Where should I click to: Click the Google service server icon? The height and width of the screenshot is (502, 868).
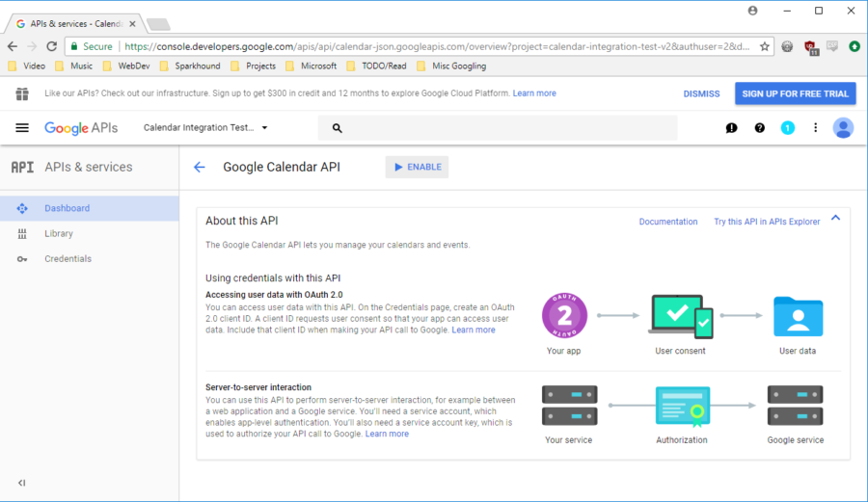pyautogui.click(x=795, y=406)
